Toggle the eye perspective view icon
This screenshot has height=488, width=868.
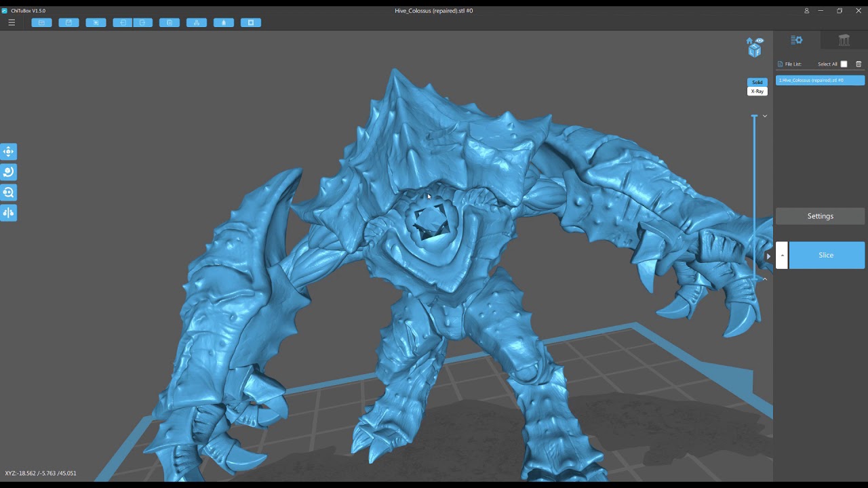click(759, 41)
